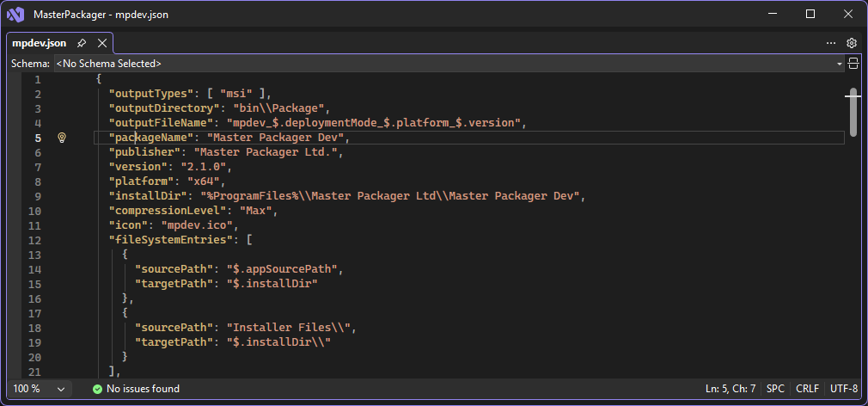Click the "Max" compression value
Image resolution: width=868 pixels, height=406 pixels.
pyautogui.click(x=256, y=211)
